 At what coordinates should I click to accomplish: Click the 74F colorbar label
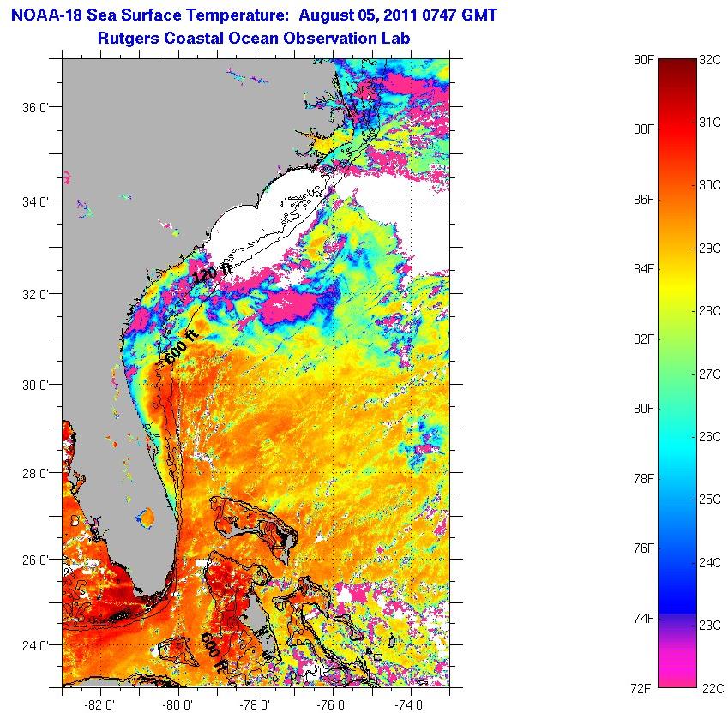tap(643, 619)
